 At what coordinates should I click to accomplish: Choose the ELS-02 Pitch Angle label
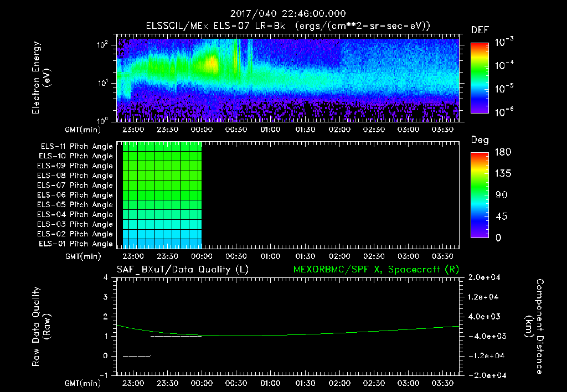click(75, 234)
